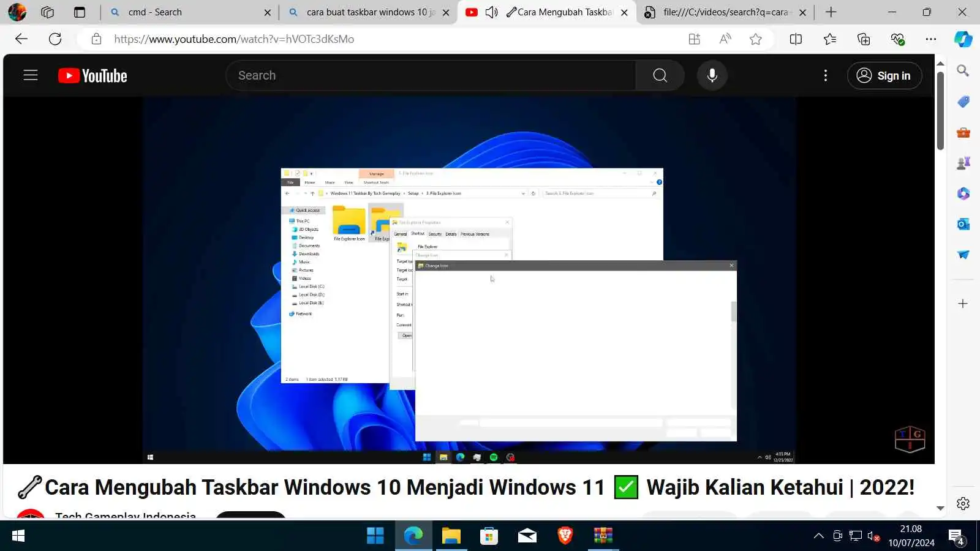Close the 'cmd - Search' tab
Viewport: 980px width, 551px height.
coord(267,12)
